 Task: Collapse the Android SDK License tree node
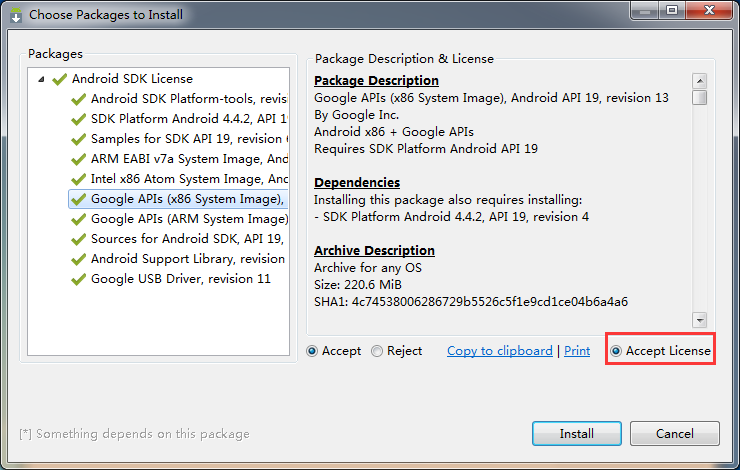coord(41,79)
